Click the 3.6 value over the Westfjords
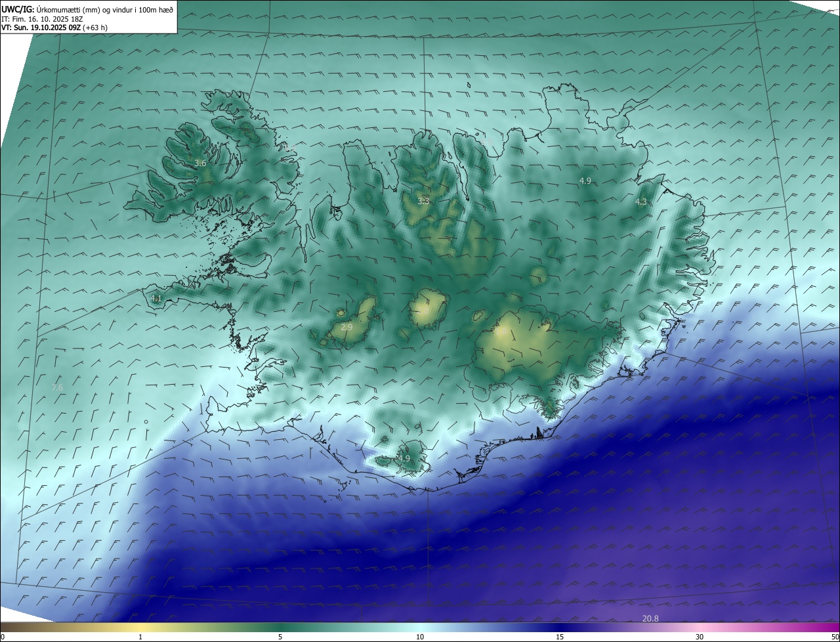 click(201, 163)
